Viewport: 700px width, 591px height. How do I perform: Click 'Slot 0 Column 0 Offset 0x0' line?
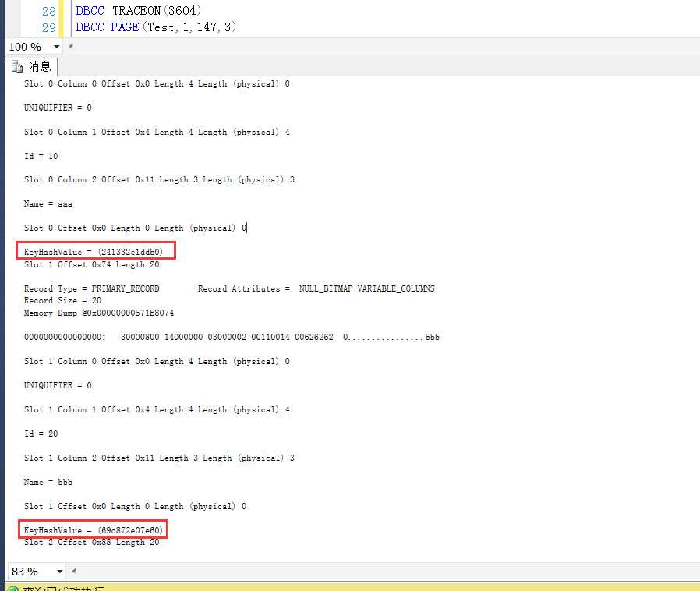[x=157, y=84]
